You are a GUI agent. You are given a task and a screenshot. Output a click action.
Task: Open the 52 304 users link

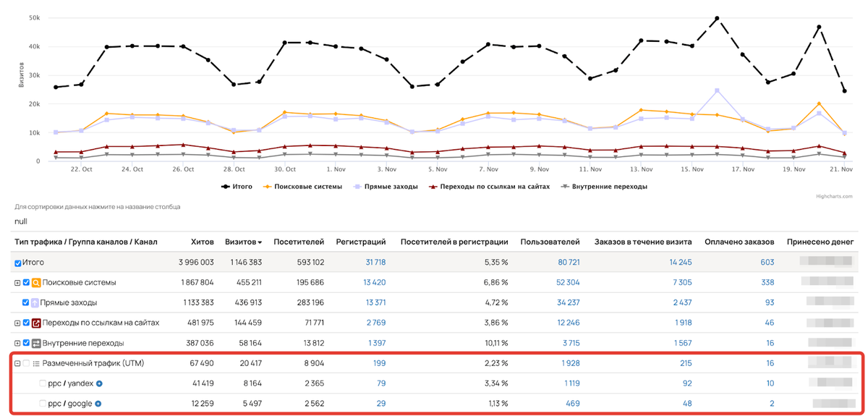point(569,283)
